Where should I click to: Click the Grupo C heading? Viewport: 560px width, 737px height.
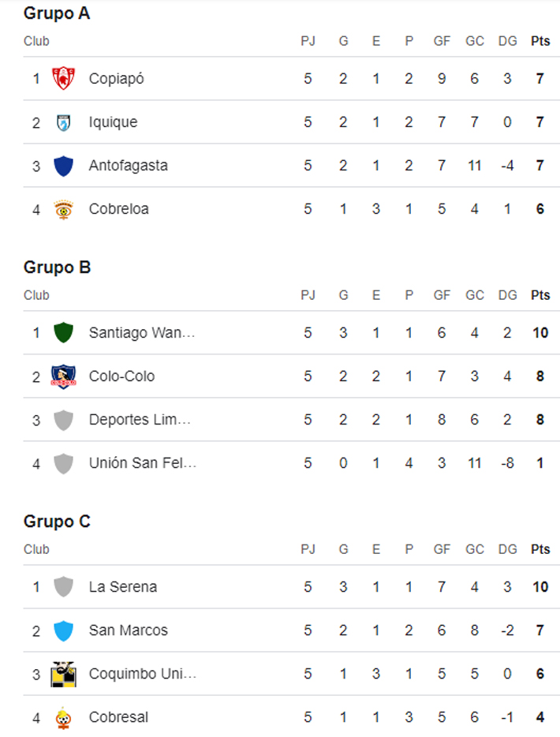pos(57,522)
